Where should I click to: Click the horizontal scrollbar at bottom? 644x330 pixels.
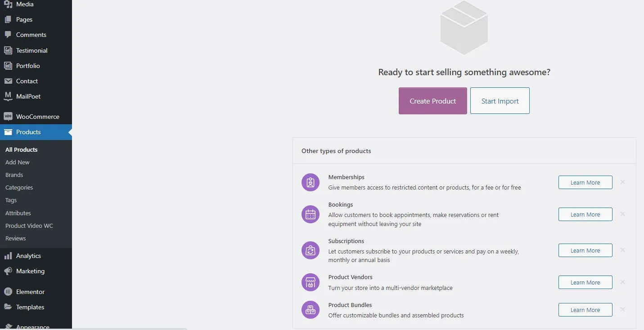(x=94, y=329)
